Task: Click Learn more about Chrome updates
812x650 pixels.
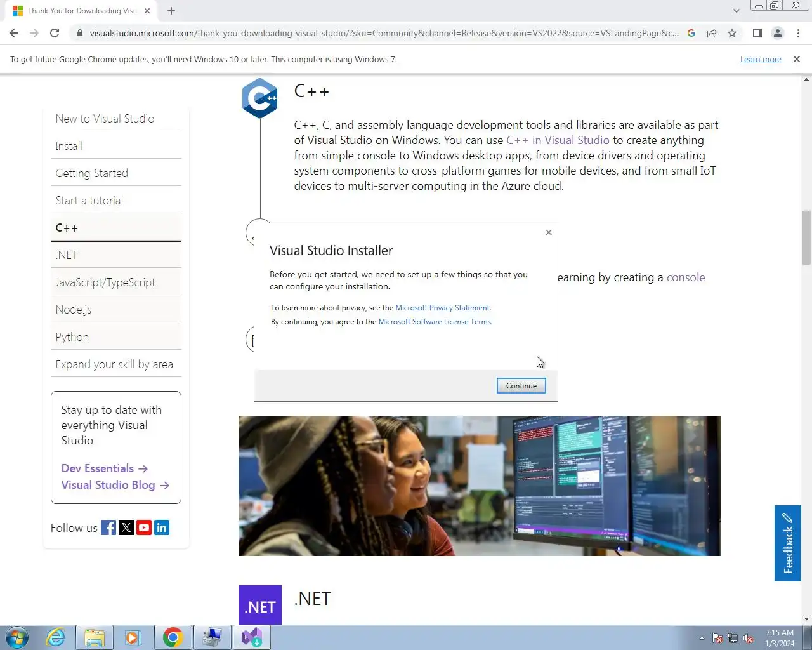Action: (761, 59)
